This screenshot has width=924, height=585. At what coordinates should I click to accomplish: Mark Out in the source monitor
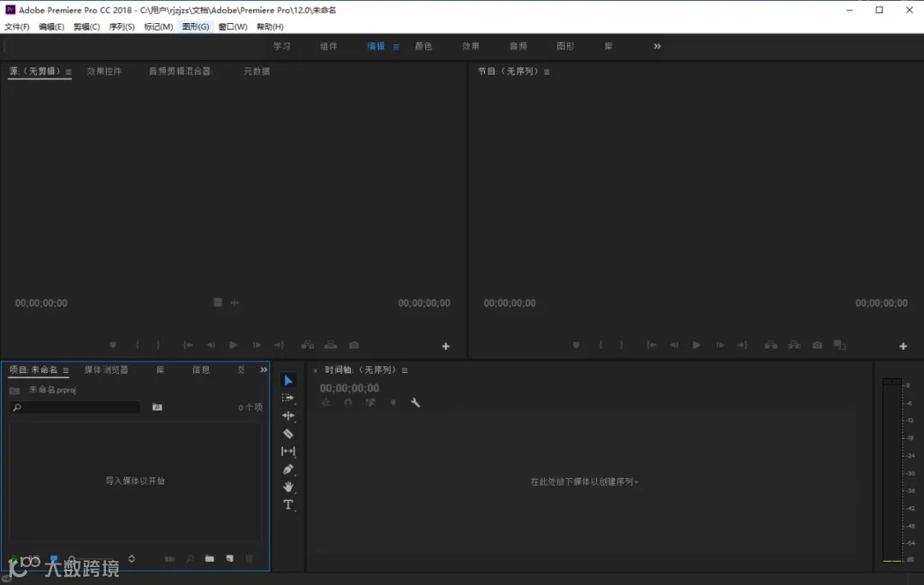tap(158, 346)
